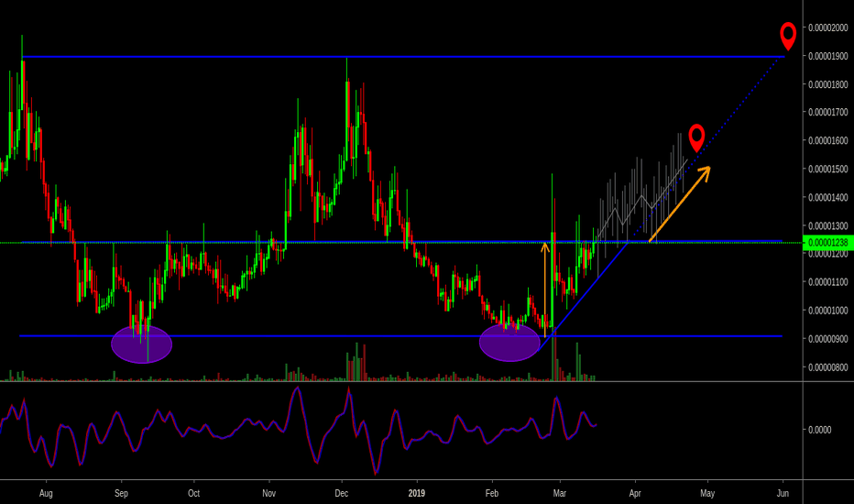Click the 0.00001900 price axis label
The width and height of the screenshot is (854, 504).
[x=827, y=56]
